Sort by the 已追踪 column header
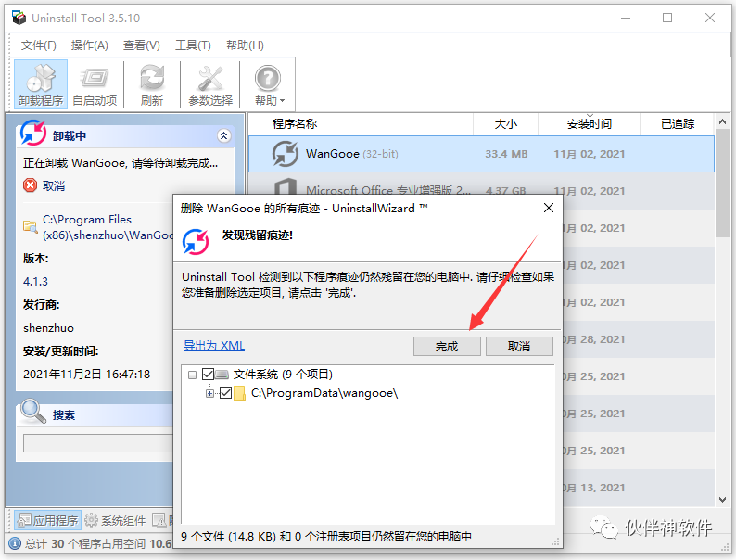 point(678,124)
